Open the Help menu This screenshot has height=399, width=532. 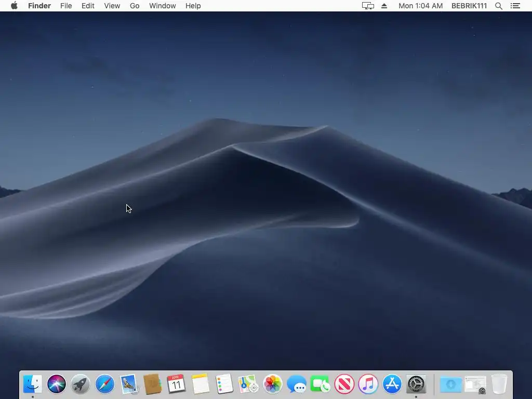click(193, 6)
